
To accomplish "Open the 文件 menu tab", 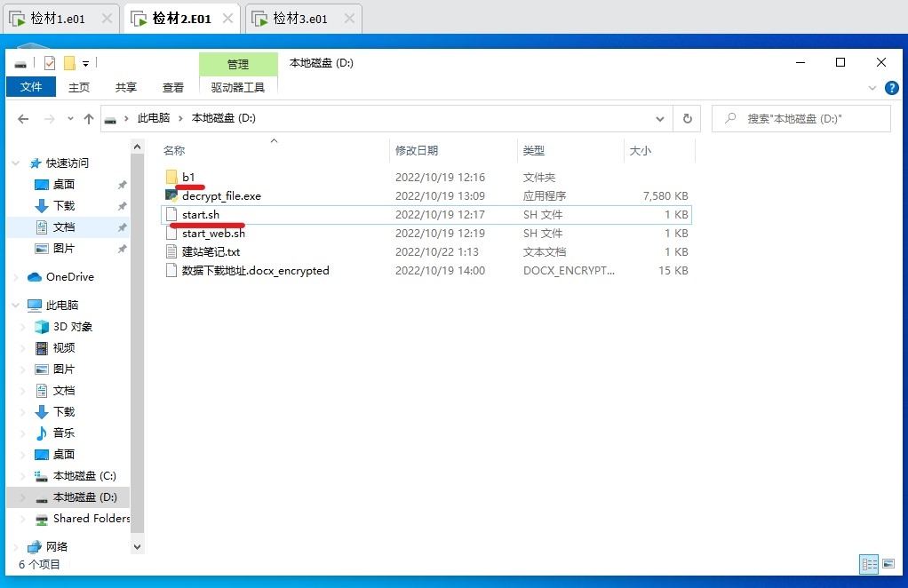I will click(x=31, y=87).
